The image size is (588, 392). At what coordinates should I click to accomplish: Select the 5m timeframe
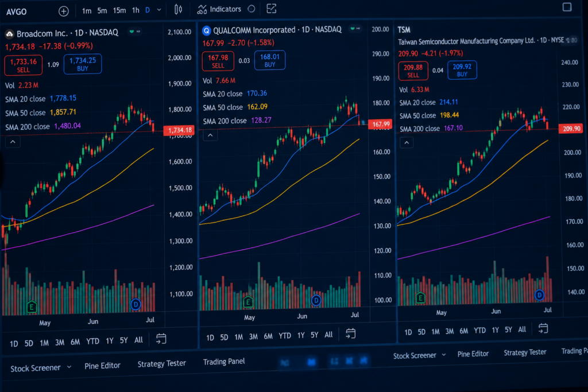pyautogui.click(x=102, y=10)
